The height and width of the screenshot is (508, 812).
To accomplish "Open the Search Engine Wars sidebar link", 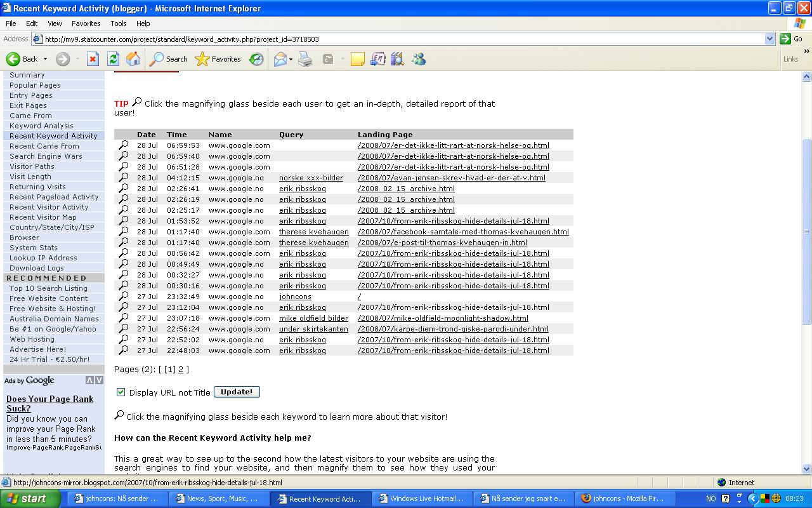I will (46, 156).
